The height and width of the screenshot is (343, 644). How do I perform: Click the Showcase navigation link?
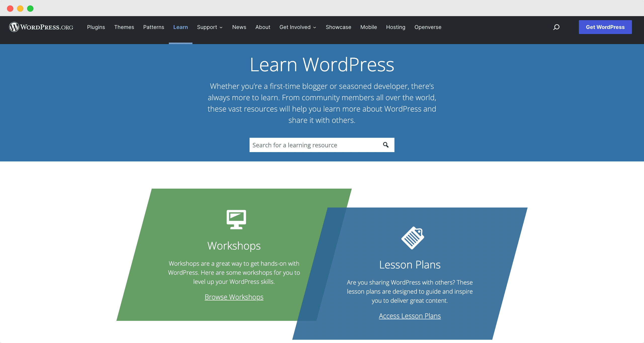point(339,27)
